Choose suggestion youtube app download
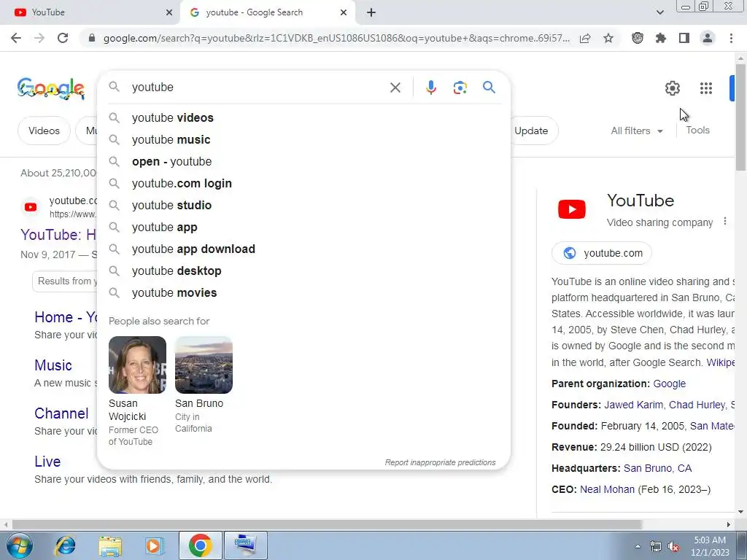Screen dimensions: 747x560 point(303,249)
